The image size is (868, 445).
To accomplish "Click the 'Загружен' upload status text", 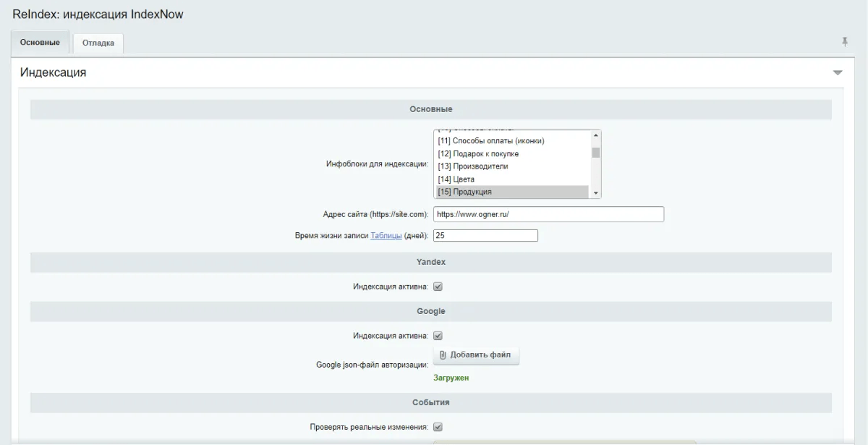I will pos(451,378).
